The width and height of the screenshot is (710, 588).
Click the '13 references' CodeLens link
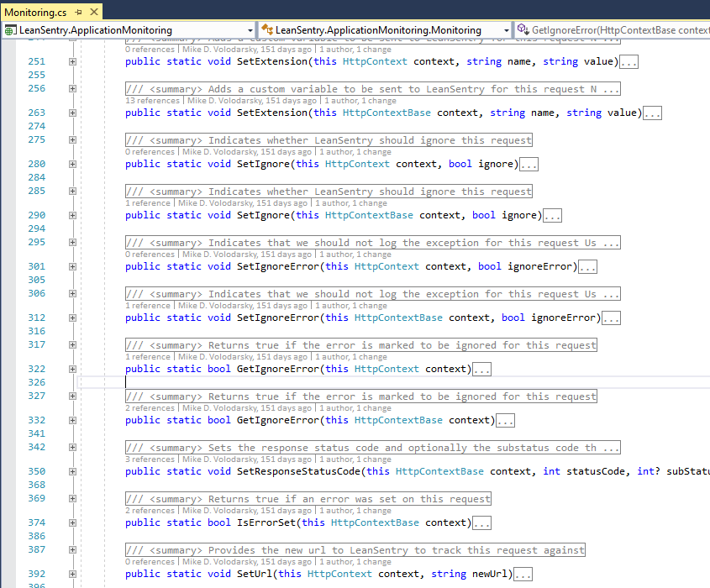tap(152, 101)
